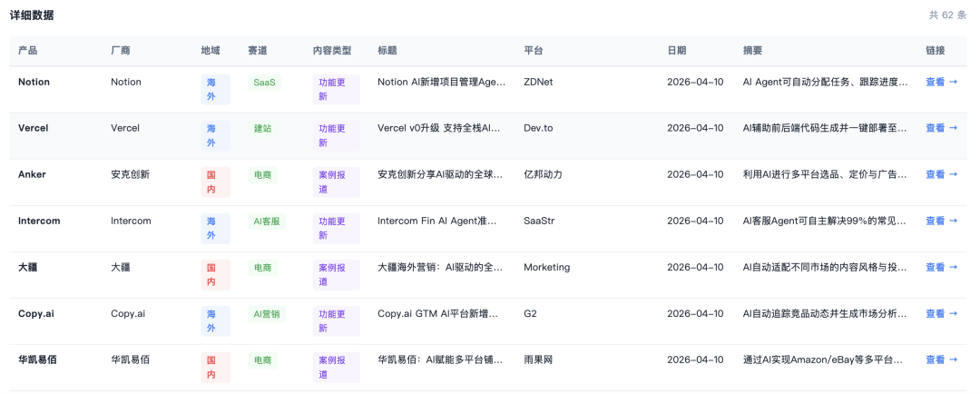
Task: Open the 查看 link in the Notion row
Action: coord(941,82)
